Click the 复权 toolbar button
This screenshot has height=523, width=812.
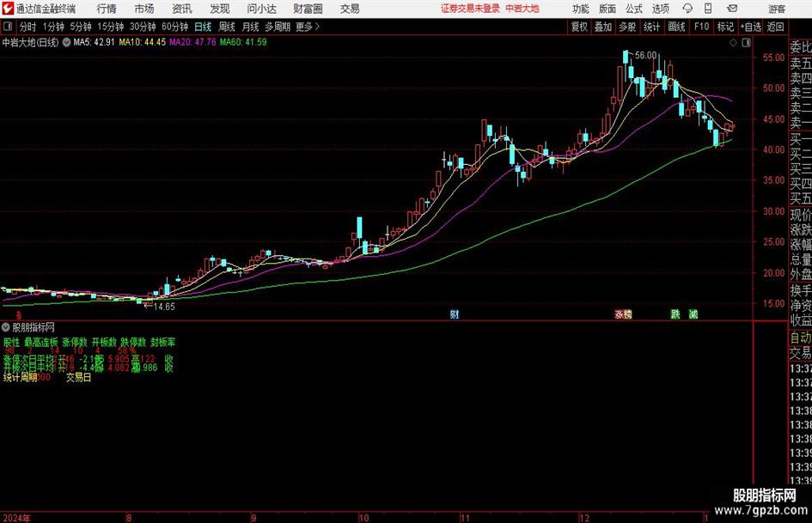pos(579,27)
